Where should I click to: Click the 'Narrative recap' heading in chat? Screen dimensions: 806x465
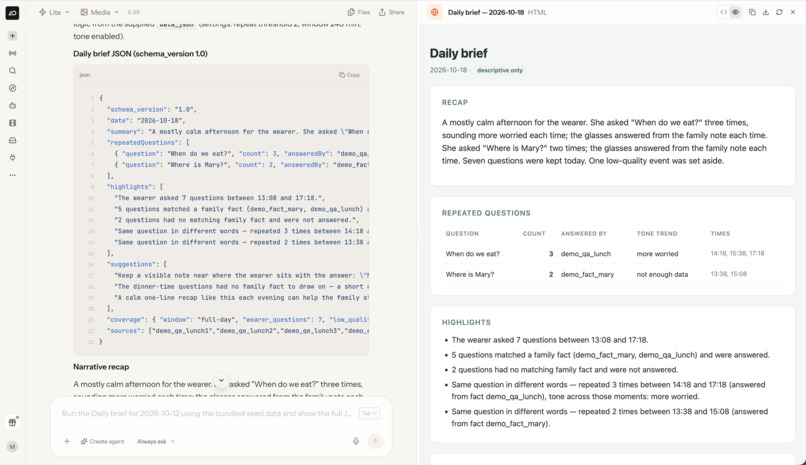[101, 367]
